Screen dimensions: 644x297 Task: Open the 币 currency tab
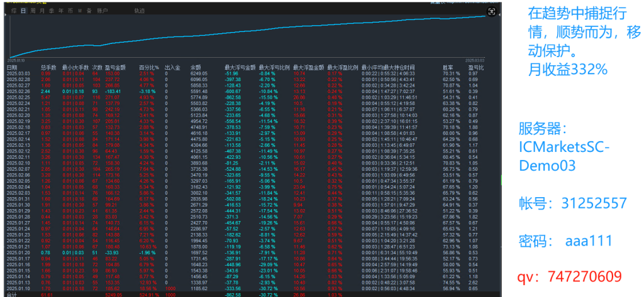point(70,11)
